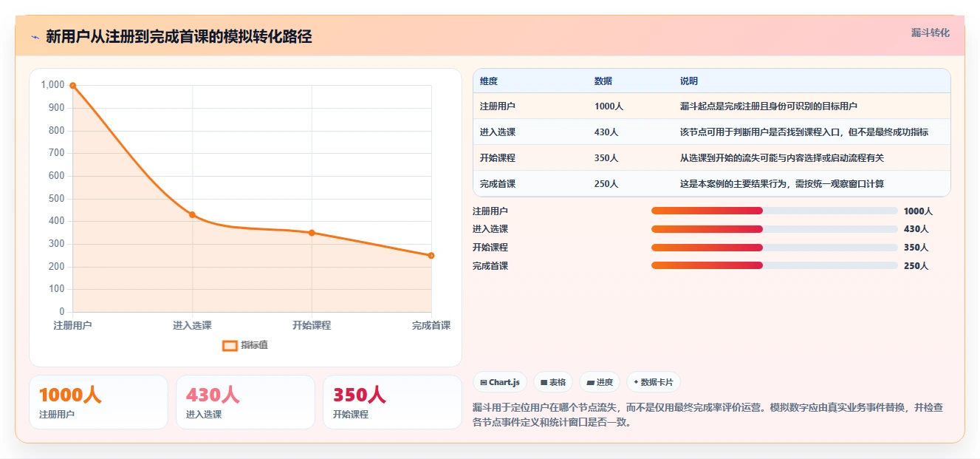
Task: Click the 注册用户 label in the progress list
Action: pyautogui.click(x=490, y=211)
